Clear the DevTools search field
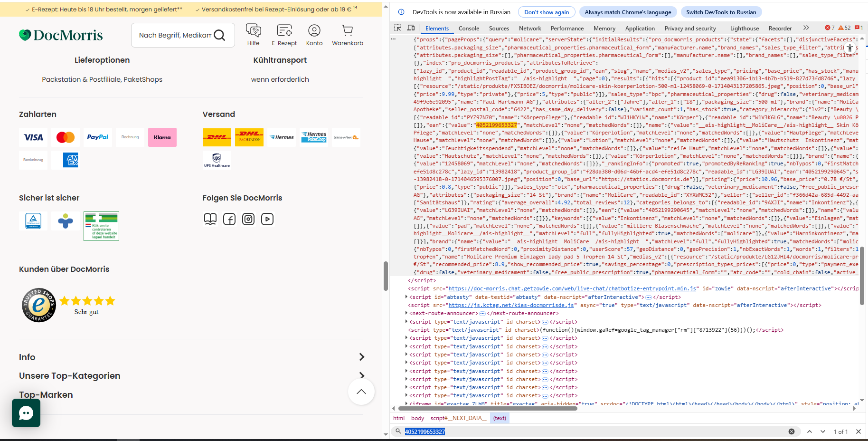 tap(792, 431)
